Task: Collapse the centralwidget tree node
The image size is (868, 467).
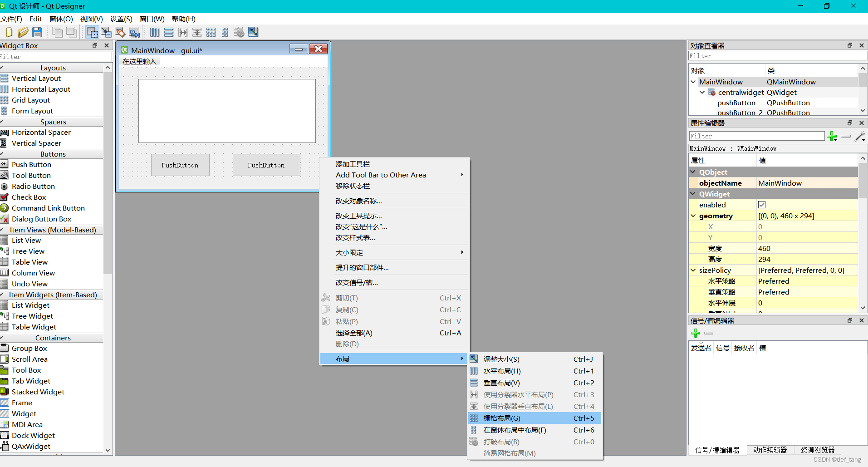Action: point(702,92)
